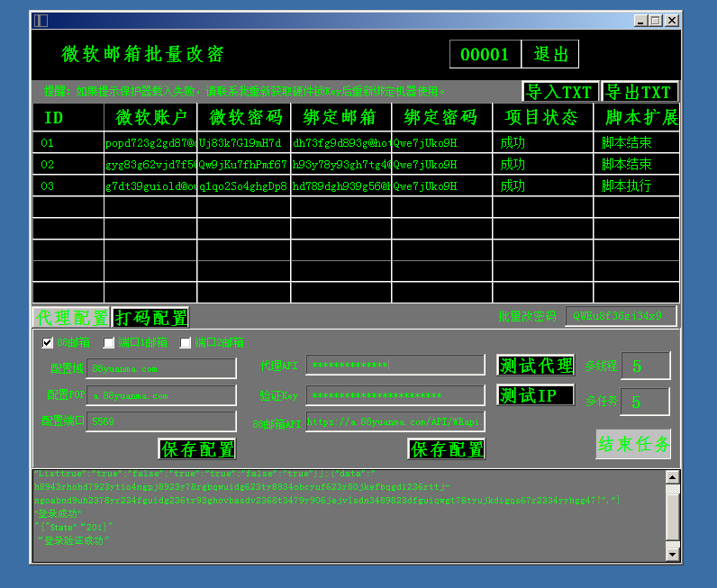Click the 微软密码 column header

coord(244,117)
